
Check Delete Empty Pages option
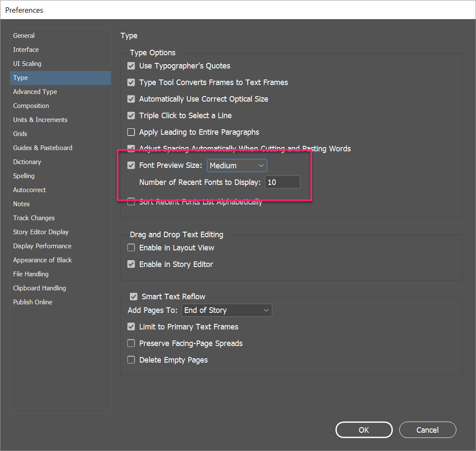(x=131, y=360)
